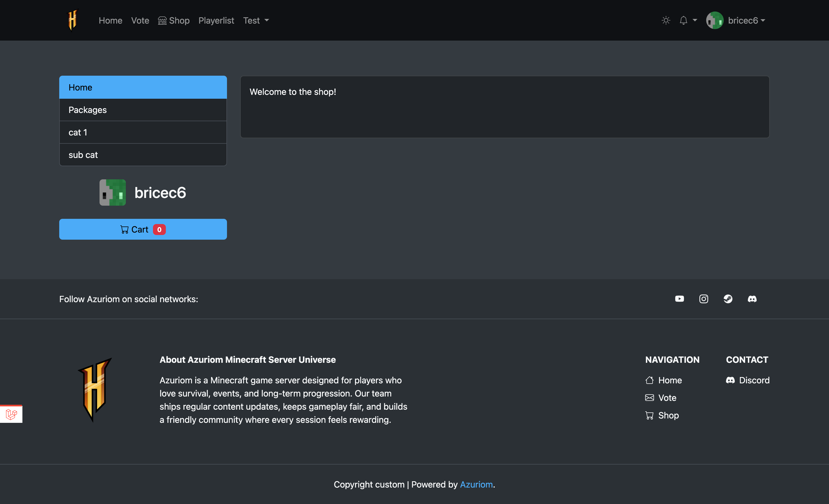Expand the bricec6 user menu
829x504 pixels.
[736, 21]
